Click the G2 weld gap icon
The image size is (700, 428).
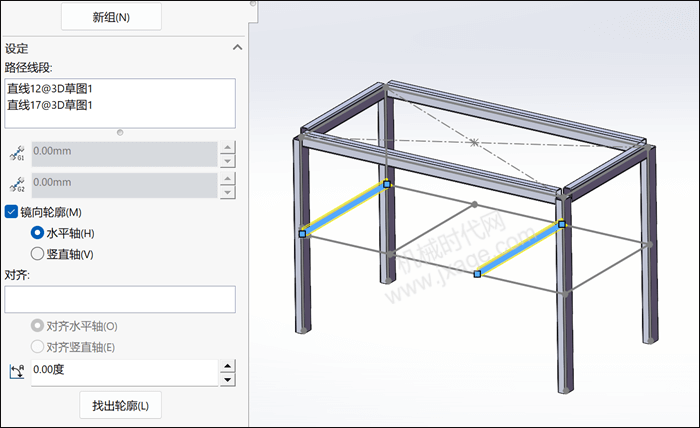17,184
